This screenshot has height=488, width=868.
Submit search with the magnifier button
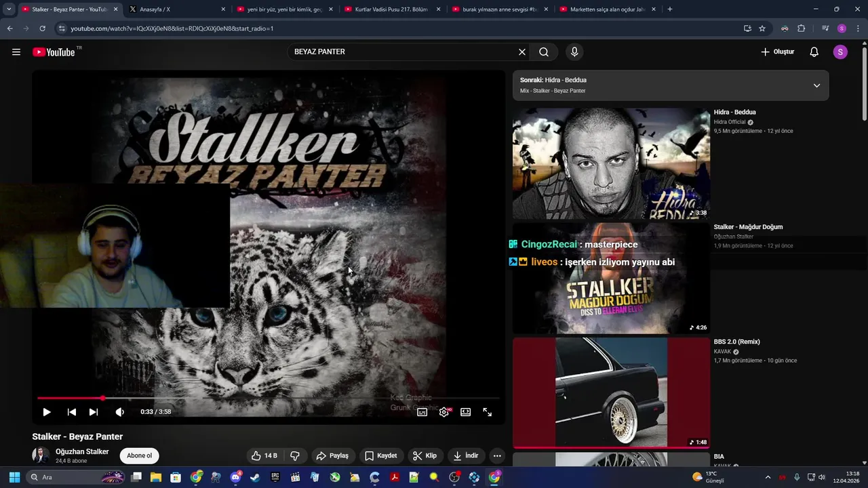point(544,52)
